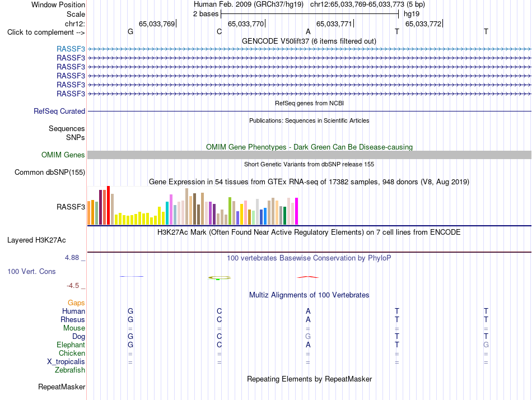The image size is (532, 400).
Task: Click the 'Dog' alignment row label
Action: point(78,337)
